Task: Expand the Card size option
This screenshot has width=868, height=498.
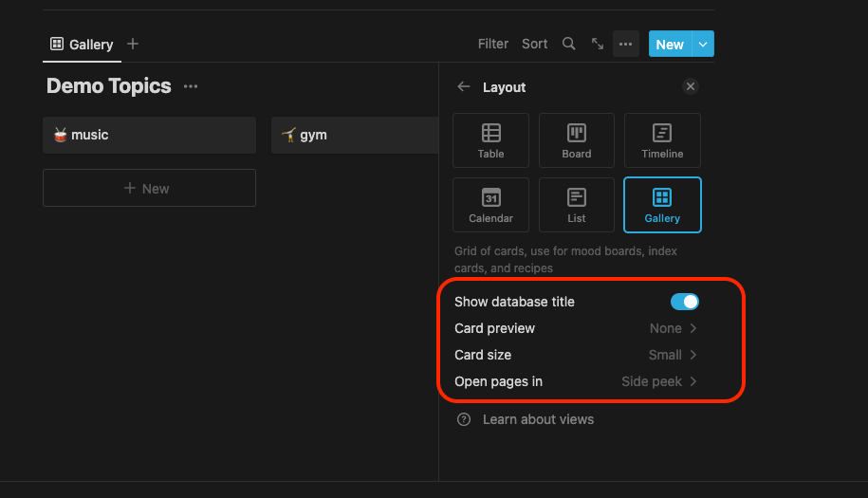Action: [577, 355]
